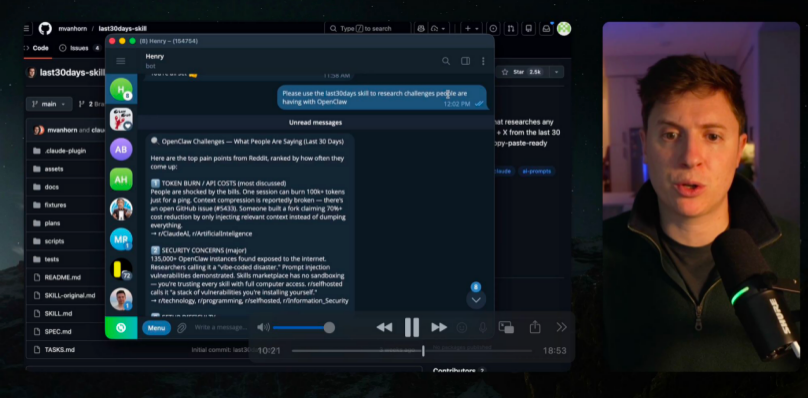Screen dimensions: 808x398
Task: Open the three-dot chat options menu
Action: 483,61
